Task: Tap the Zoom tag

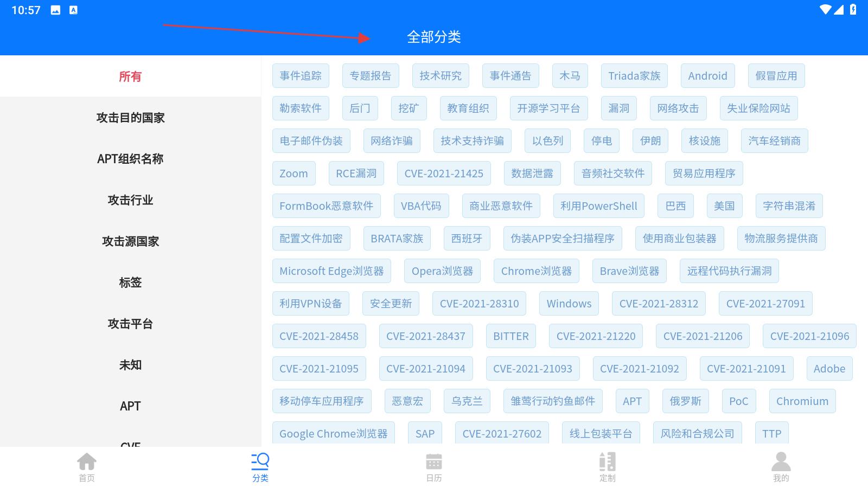Action: [293, 174]
